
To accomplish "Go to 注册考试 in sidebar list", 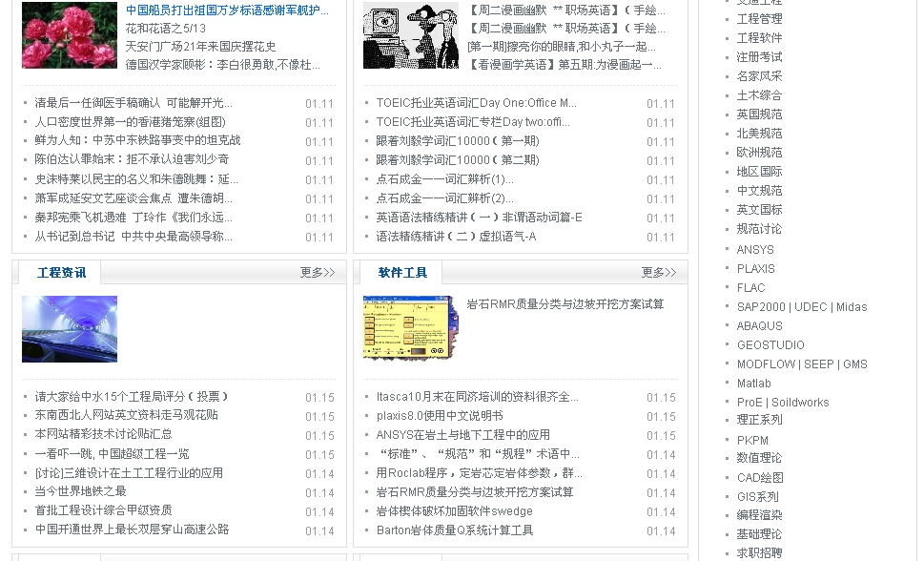I will tap(759, 57).
